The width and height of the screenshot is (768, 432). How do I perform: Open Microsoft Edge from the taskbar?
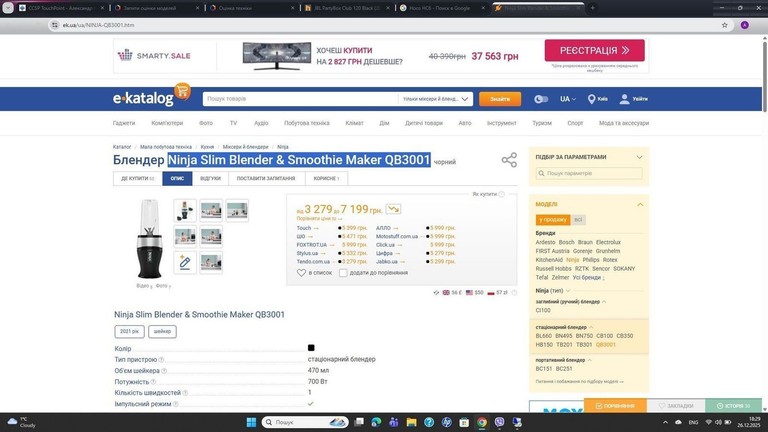[x=376, y=422]
